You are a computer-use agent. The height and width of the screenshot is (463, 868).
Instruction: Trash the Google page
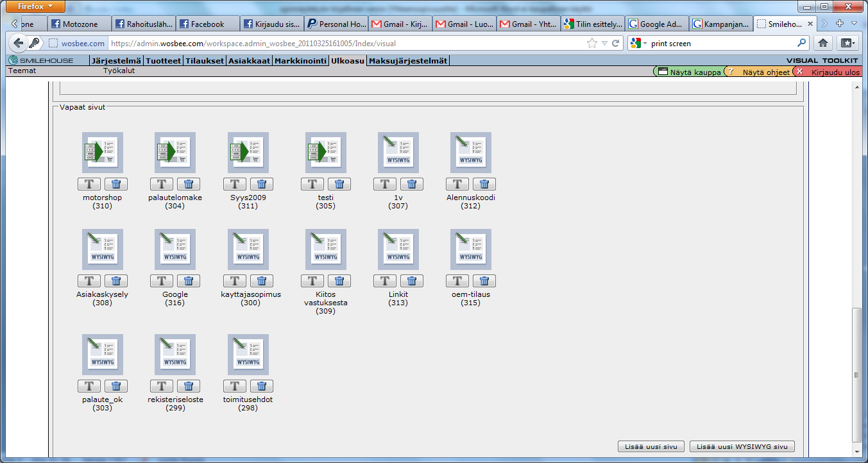coord(189,281)
